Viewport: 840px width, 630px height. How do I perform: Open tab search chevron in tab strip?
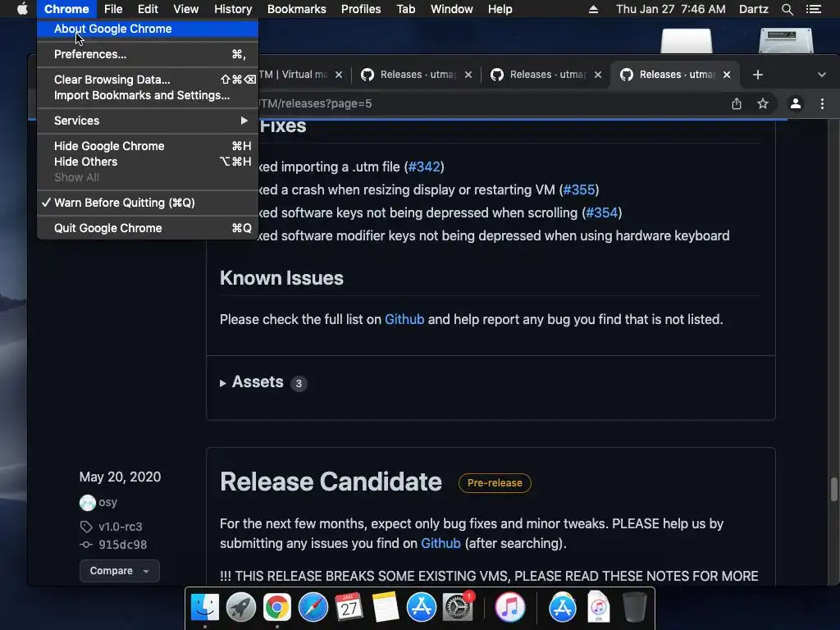click(x=821, y=75)
